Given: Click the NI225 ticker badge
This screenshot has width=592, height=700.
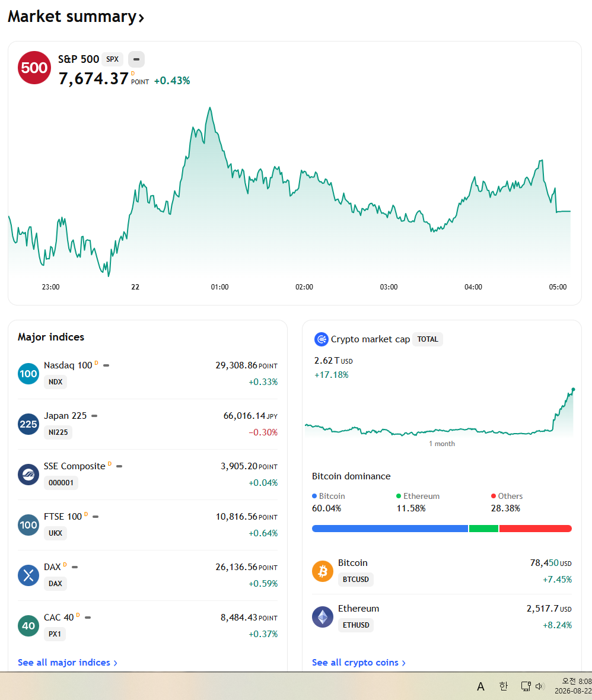Looking at the screenshot, I should (58, 432).
